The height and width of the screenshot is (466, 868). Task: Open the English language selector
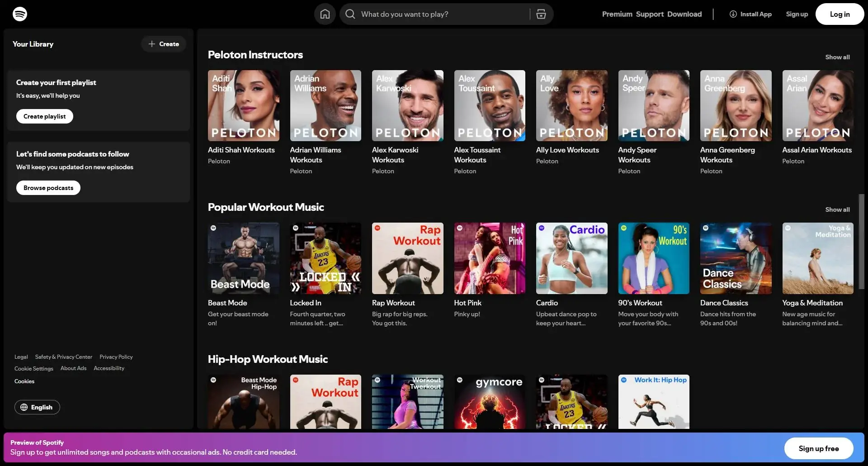37,407
